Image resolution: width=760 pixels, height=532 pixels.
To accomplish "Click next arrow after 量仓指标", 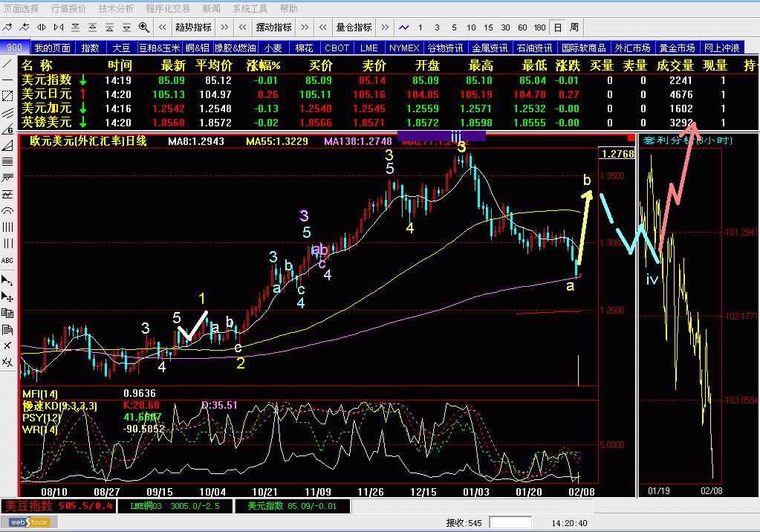I will point(385,27).
